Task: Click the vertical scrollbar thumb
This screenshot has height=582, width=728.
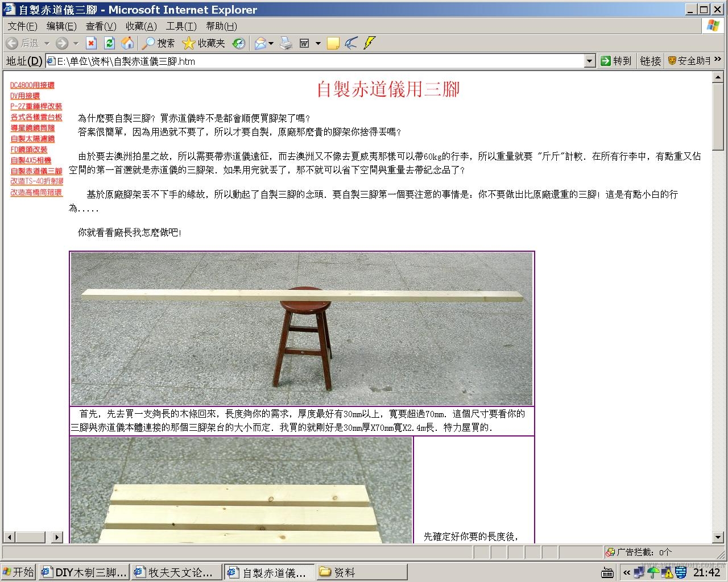Action: pyautogui.click(x=717, y=118)
